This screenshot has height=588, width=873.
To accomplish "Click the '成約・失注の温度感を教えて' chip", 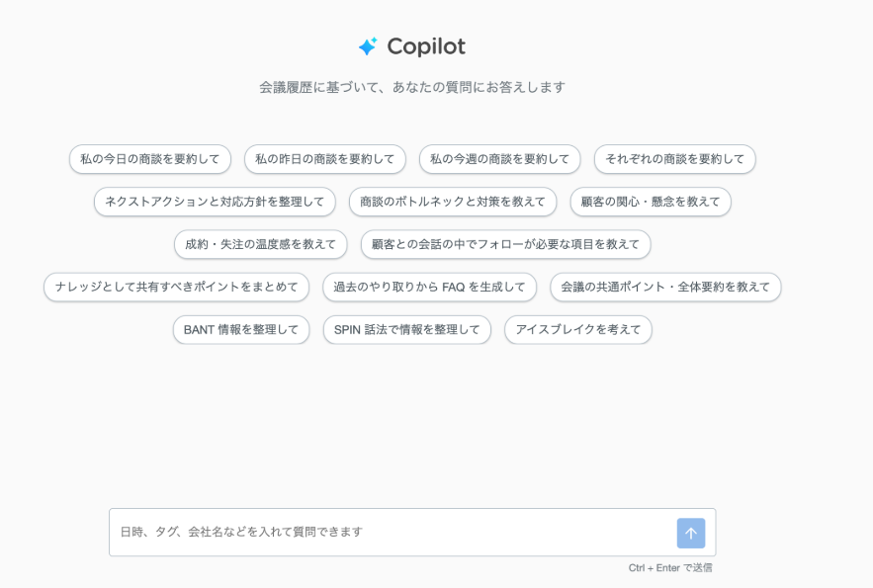I will (x=261, y=244).
